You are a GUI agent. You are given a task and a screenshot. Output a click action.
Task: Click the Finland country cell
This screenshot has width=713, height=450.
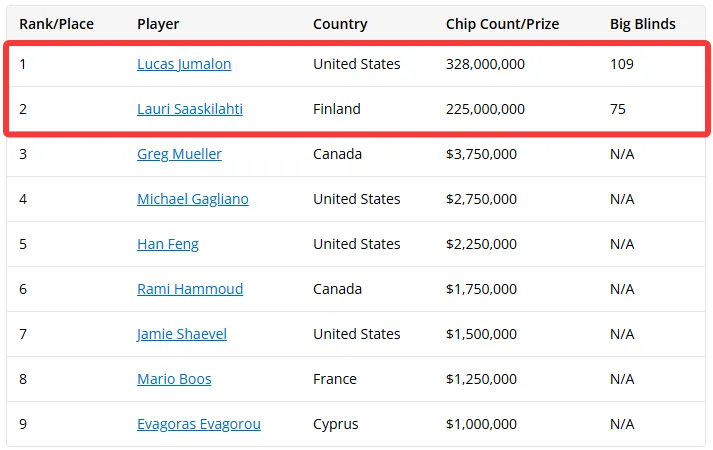[x=336, y=109]
